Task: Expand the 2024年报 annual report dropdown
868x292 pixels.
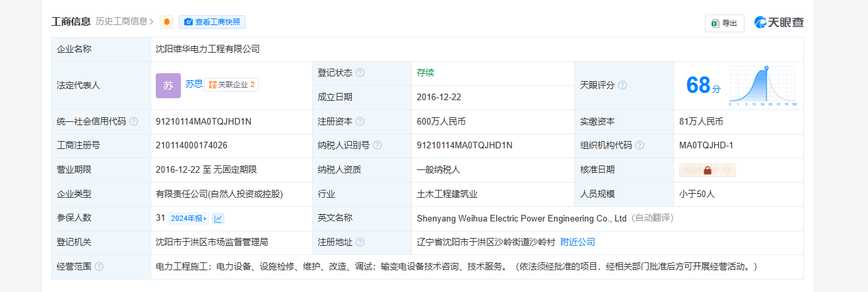Action: tap(188, 219)
